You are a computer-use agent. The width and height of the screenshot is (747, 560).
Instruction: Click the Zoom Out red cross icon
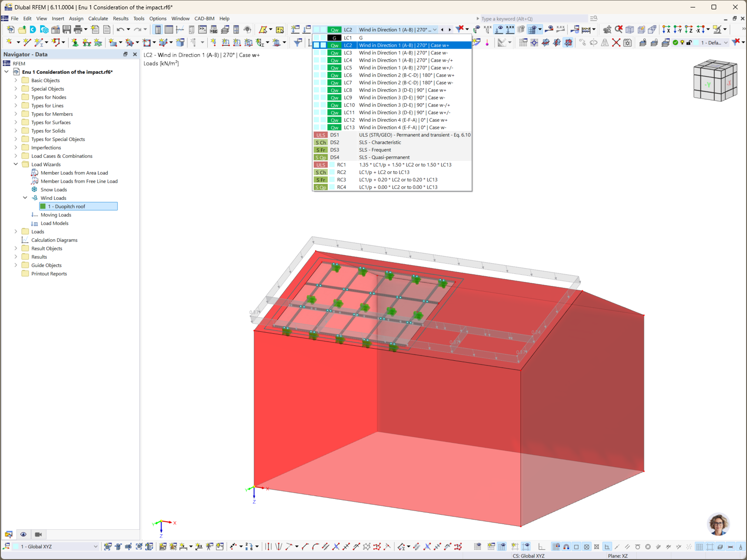[x=618, y=29]
